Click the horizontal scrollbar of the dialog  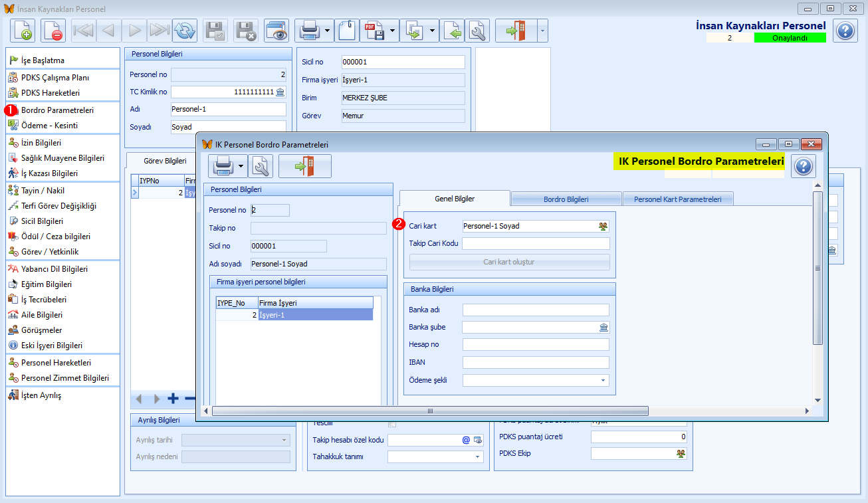coord(429,411)
